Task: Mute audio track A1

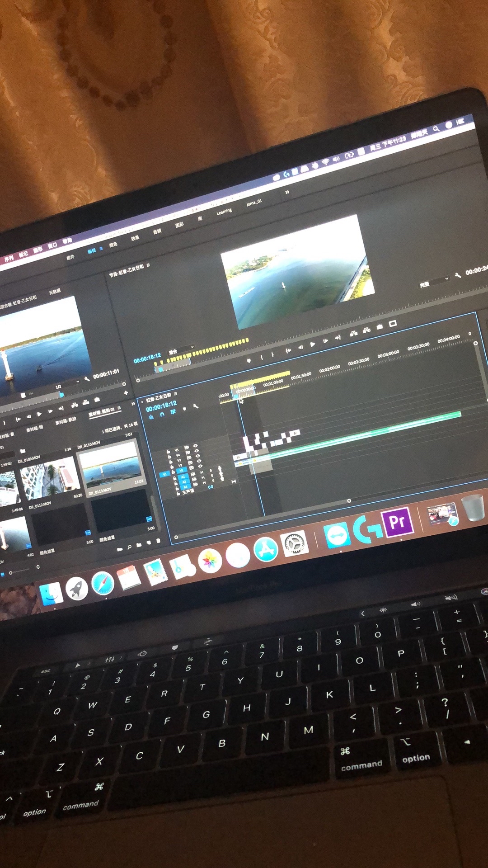Action: (202, 472)
